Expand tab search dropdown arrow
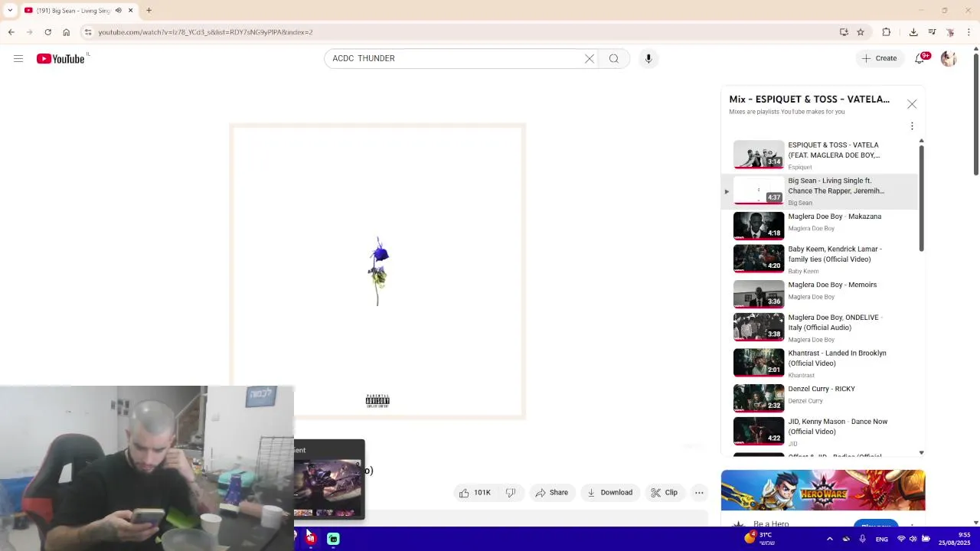980x551 pixels. coord(10,11)
